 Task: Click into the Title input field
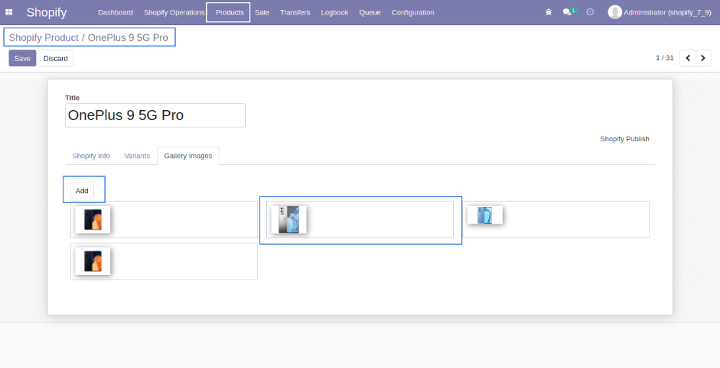pyautogui.click(x=155, y=115)
